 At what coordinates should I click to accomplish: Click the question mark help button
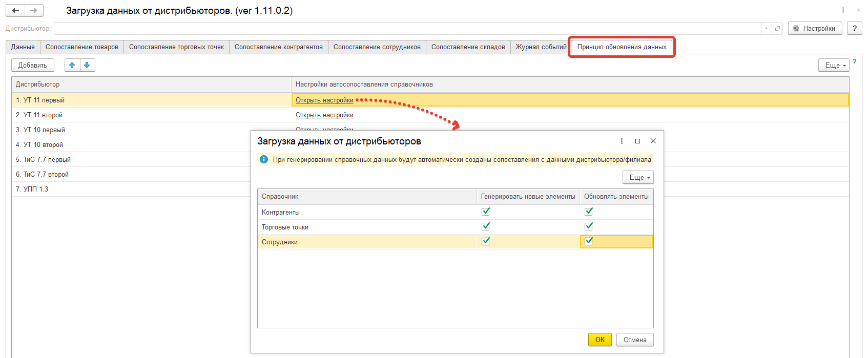[854, 29]
